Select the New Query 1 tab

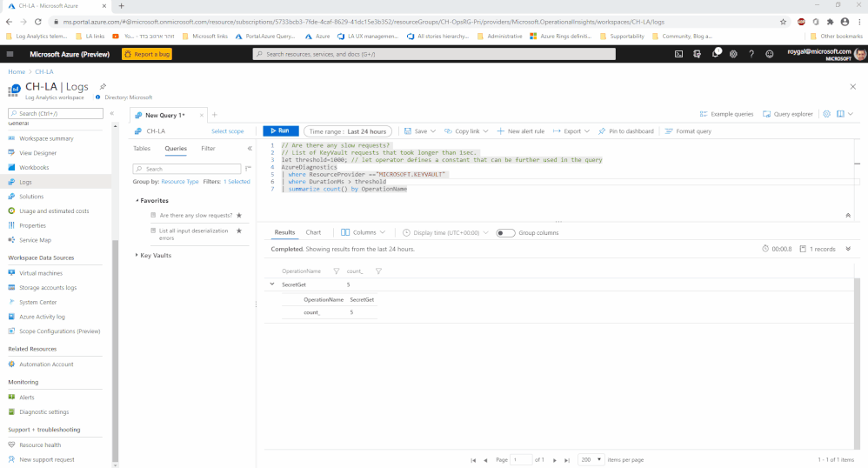(164, 115)
